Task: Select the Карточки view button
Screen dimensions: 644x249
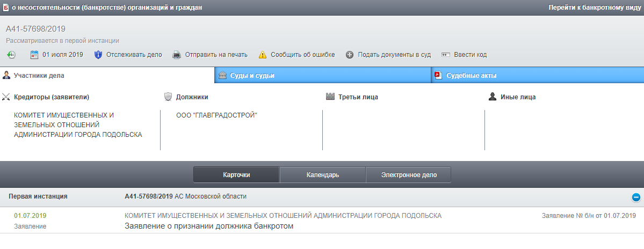Action: (x=236, y=175)
